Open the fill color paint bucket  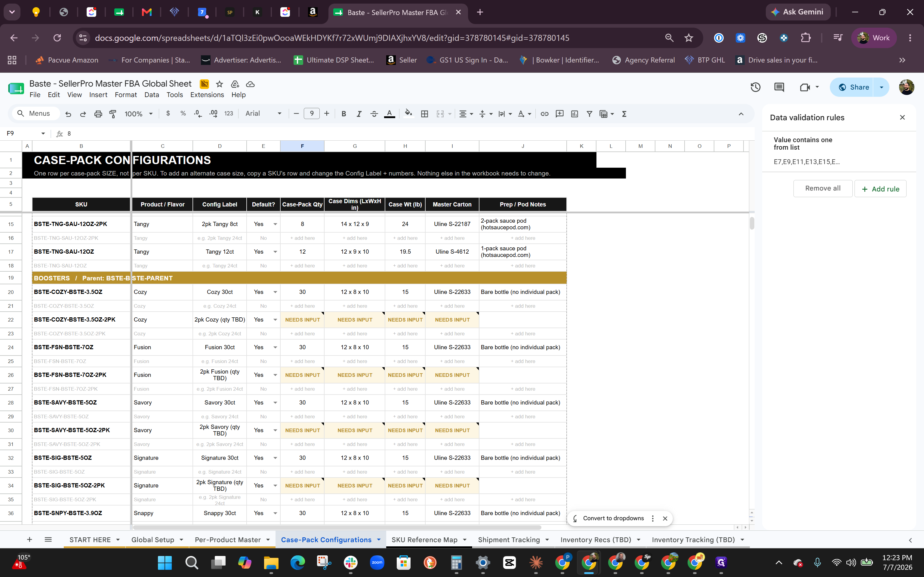pos(408,114)
